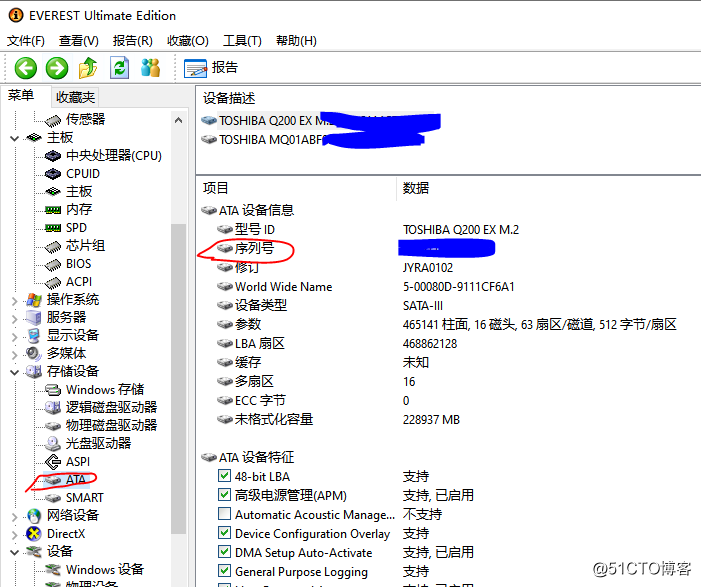The height and width of the screenshot is (587, 701).
Task: Toggle General Purpose Logging checkbox
Action: point(224,571)
